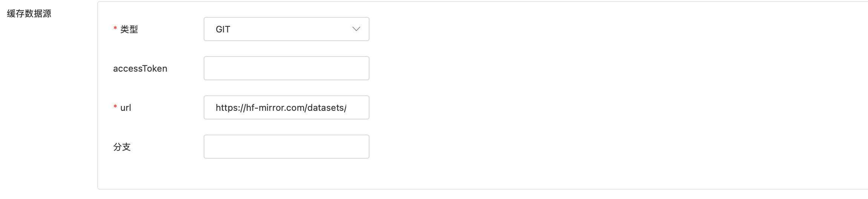Focus the 分支 input field

click(286, 147)
